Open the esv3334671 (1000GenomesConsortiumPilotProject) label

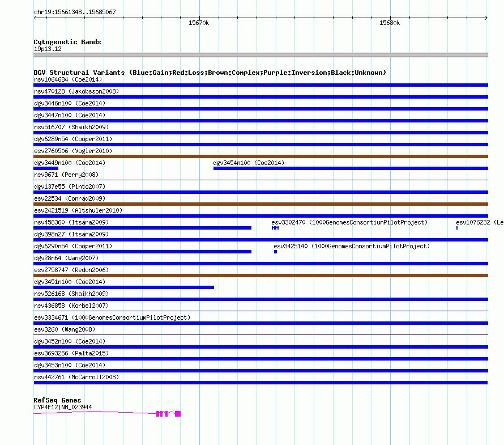[112, 317]
